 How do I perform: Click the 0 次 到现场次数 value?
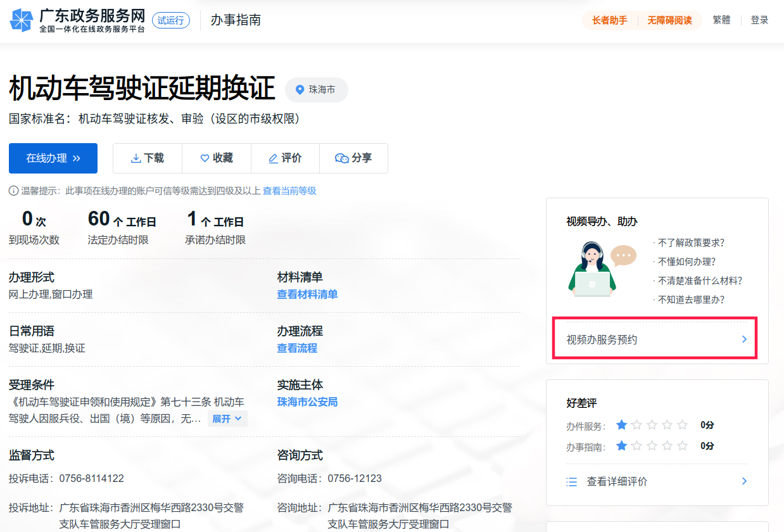pos(34,220)
